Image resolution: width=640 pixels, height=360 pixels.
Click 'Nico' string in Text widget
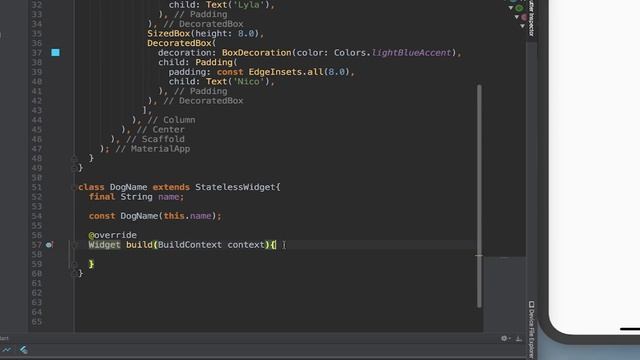[x=248, y=82]
